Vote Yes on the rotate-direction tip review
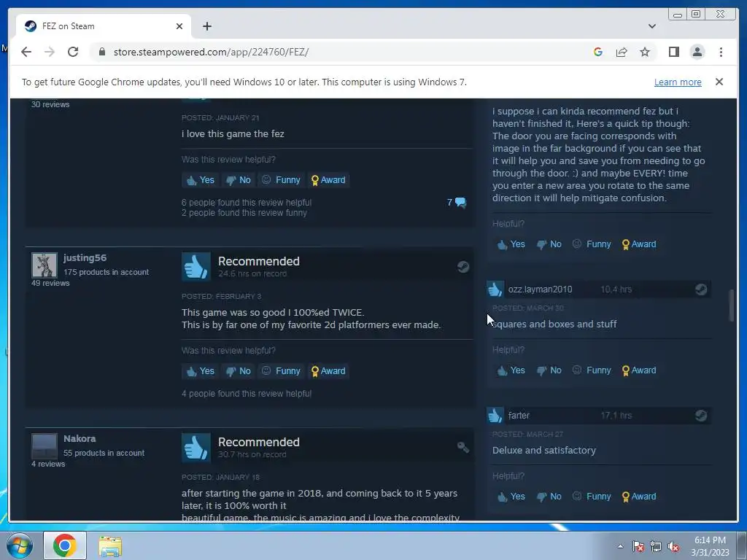 click(x=511, y=244)
